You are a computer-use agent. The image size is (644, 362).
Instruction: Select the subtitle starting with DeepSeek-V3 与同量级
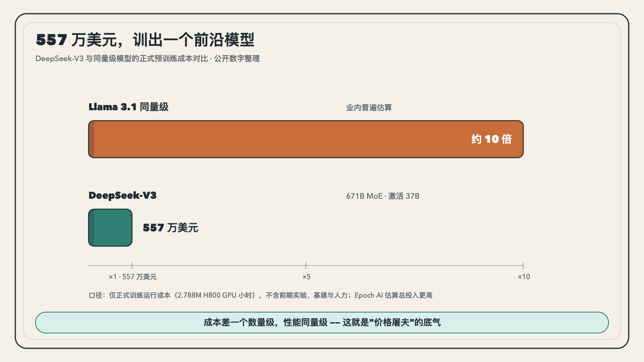pos(147,59)
